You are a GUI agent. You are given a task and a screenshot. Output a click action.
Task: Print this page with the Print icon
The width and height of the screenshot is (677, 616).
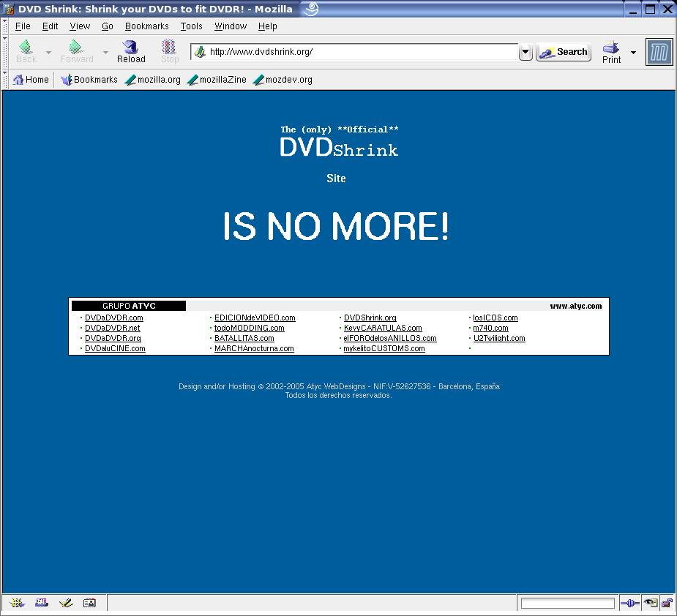pyautogui.click(x=611, y=52)
